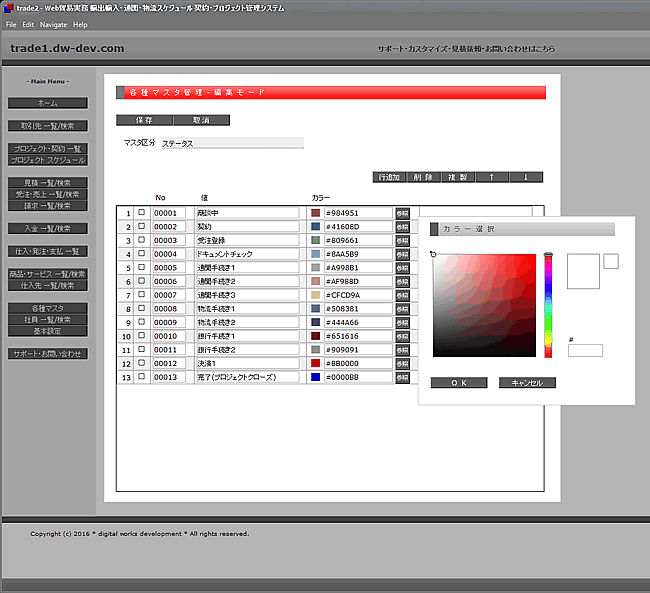This screenshot has height=593, width=650.
Task: Tick the checkbox for row 00011
Action: (141, 349)
